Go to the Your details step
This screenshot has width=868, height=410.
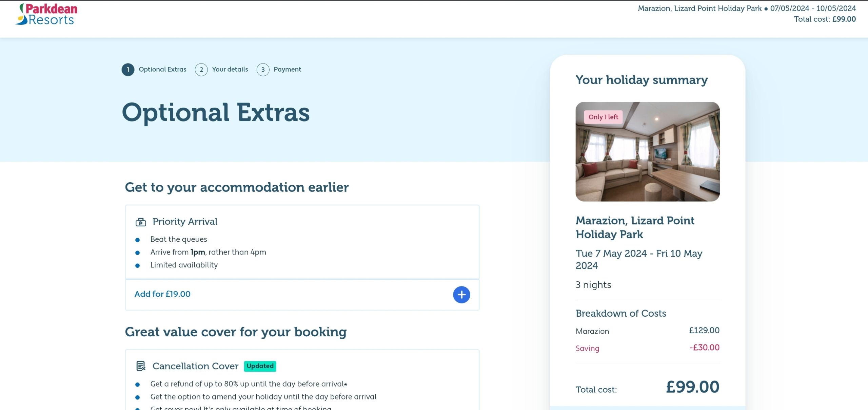[230, 69]
